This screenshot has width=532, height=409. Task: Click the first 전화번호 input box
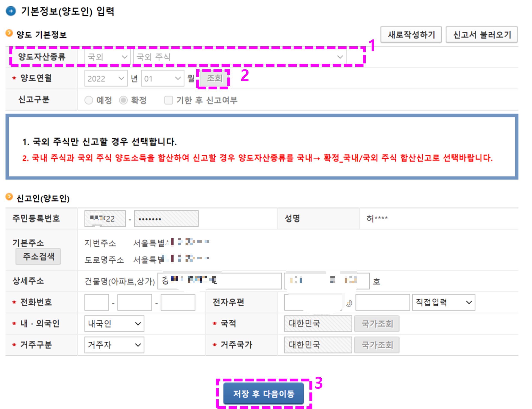click(97, 302)
